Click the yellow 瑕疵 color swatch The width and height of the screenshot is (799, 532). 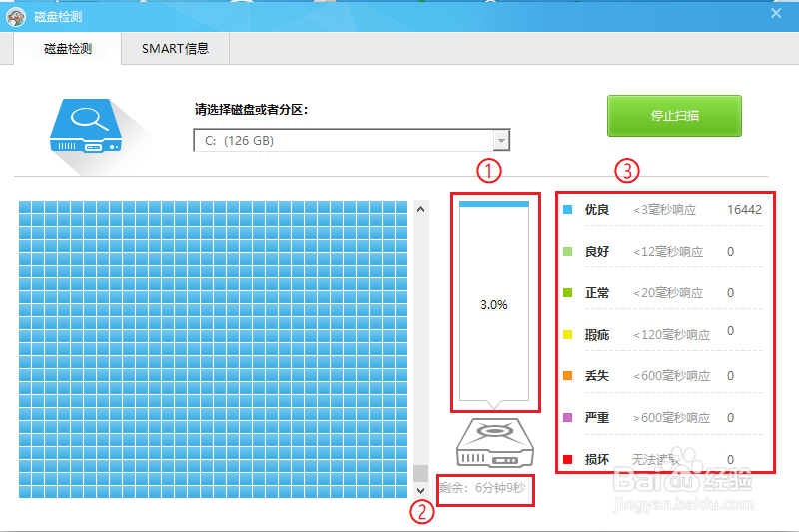click(x=567, y=335)
